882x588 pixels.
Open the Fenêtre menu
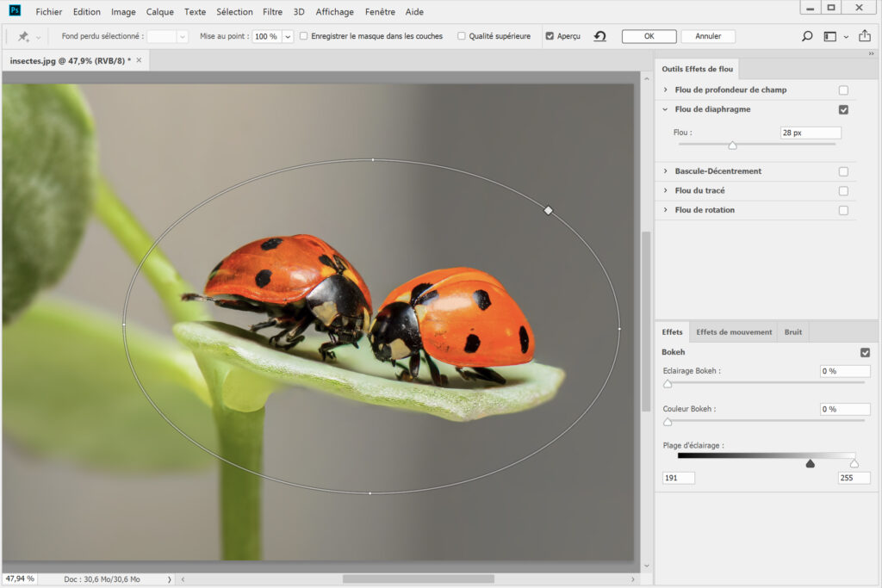click(x=380, y=12)
